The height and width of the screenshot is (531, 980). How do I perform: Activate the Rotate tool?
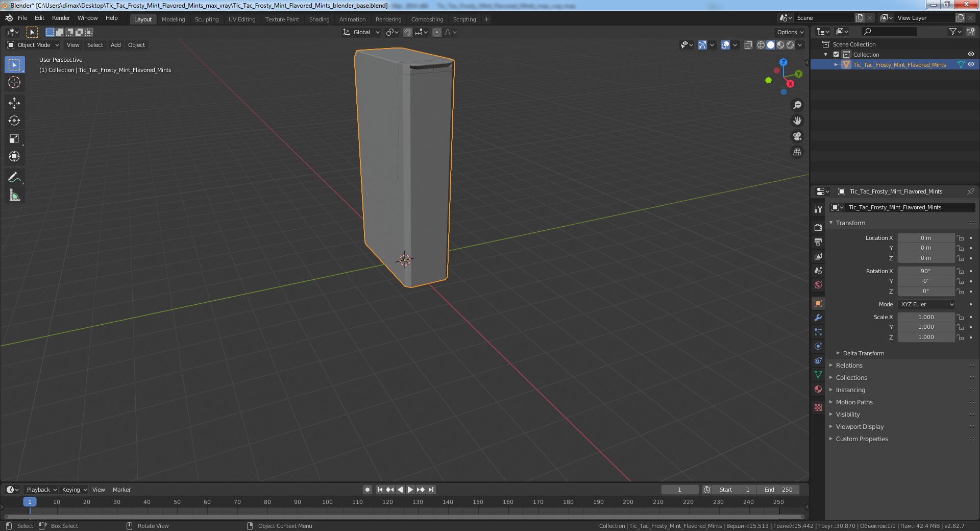pyautogui.click(x=14, y=120)
